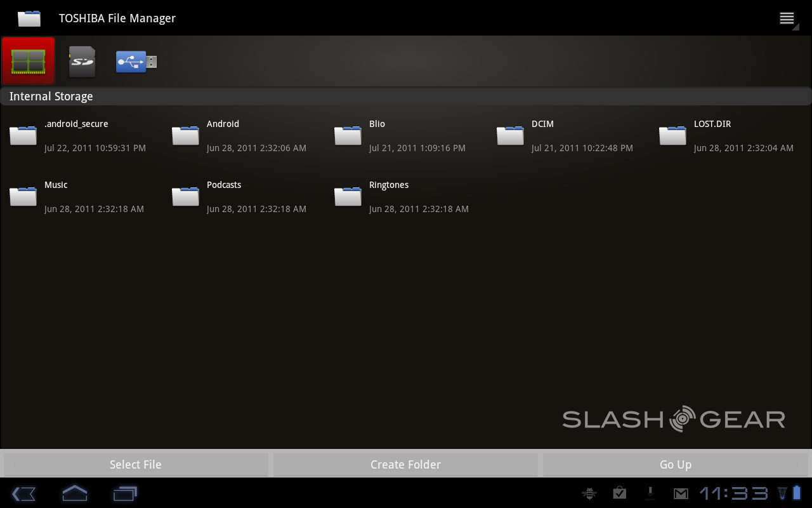Switch to the USB drive storage
This screenshot has width=812, height=508.
point(136,62)
